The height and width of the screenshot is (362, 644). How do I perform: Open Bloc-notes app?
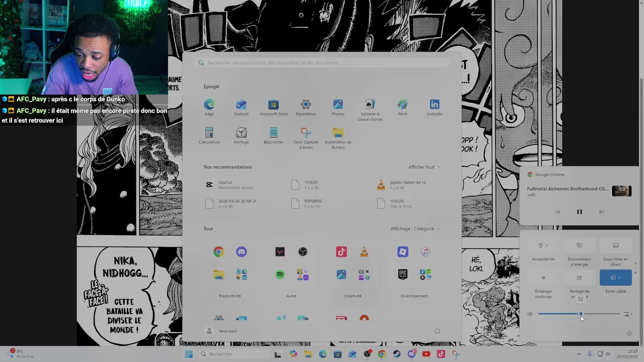tap(274, 135)
